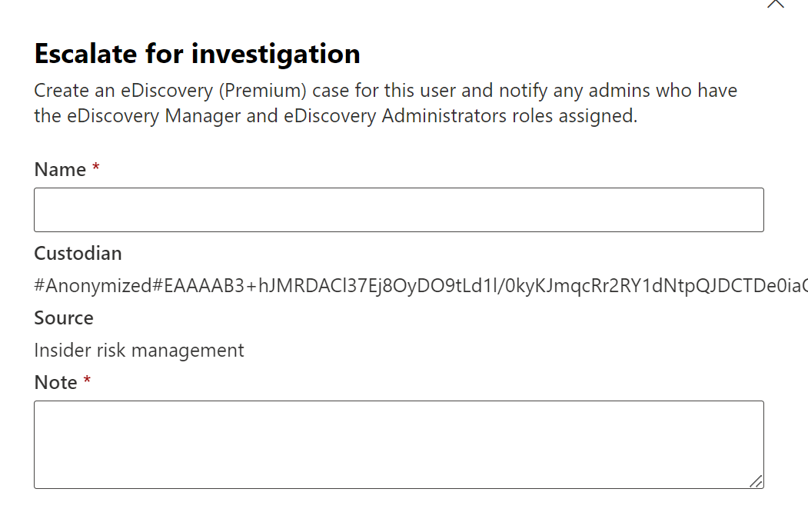
Task: Click the 'Escalate for investigation' heading
Action: point(198,54)
